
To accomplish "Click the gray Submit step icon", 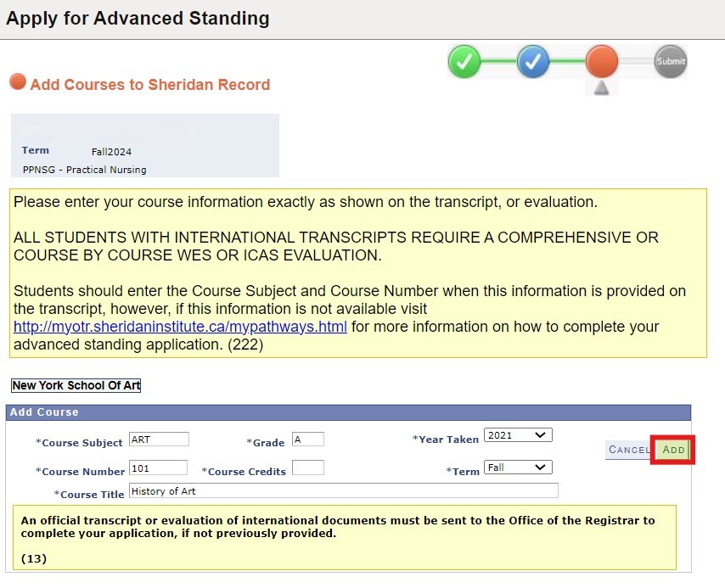I will pos(671,61).
